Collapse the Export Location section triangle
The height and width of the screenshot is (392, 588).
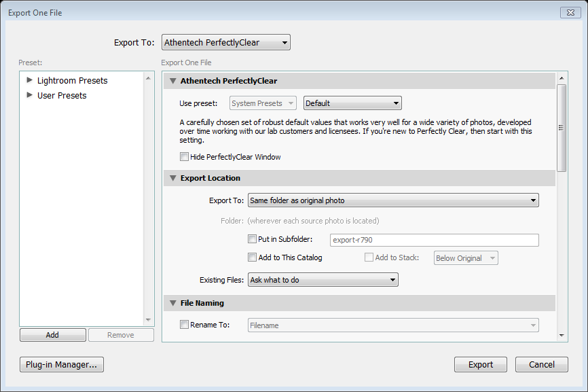(173, 178)
